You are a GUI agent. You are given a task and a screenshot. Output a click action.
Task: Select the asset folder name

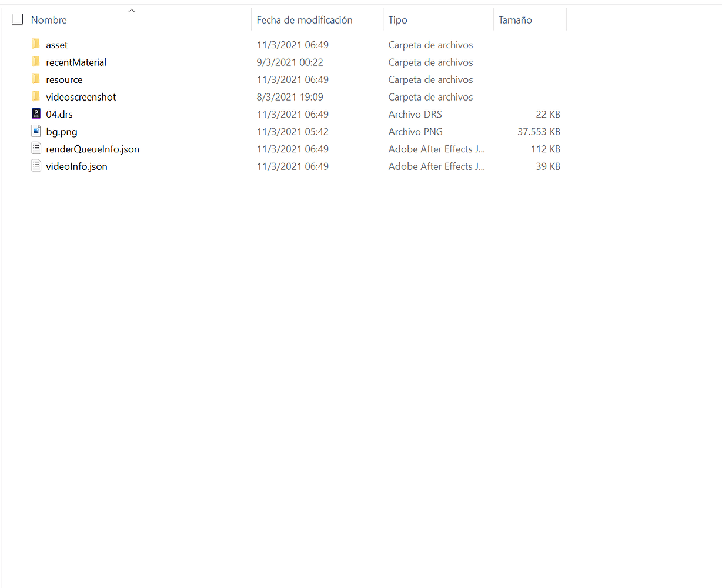[57, 45]
